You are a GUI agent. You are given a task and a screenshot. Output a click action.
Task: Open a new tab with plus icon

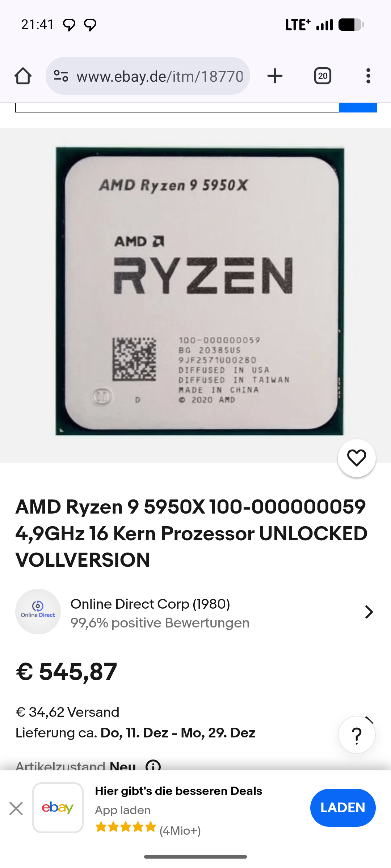point(275,76)
